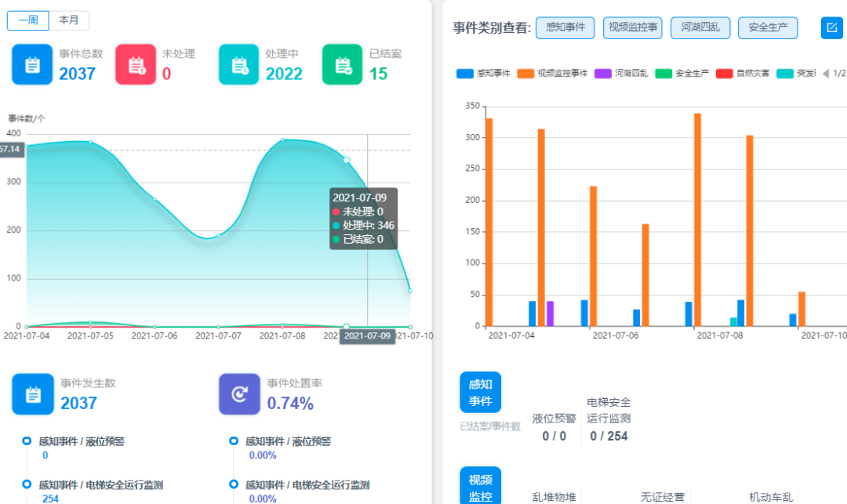
Task: Filter by 河湖四乱 category button
Action: [700, 27]
